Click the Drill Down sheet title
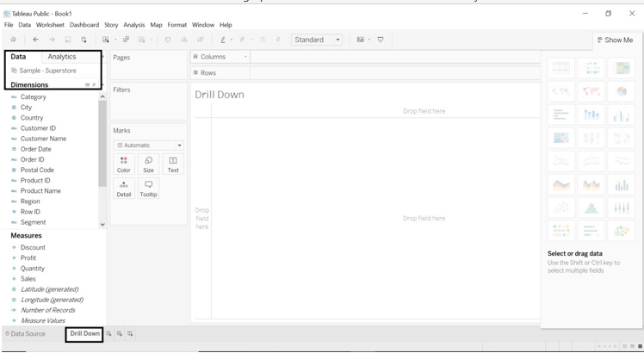This screenshot has height=353, width=644. click(220, 95)
